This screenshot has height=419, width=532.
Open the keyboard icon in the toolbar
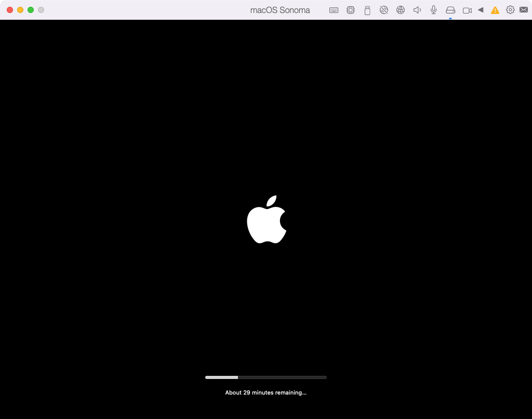[334, 10]
